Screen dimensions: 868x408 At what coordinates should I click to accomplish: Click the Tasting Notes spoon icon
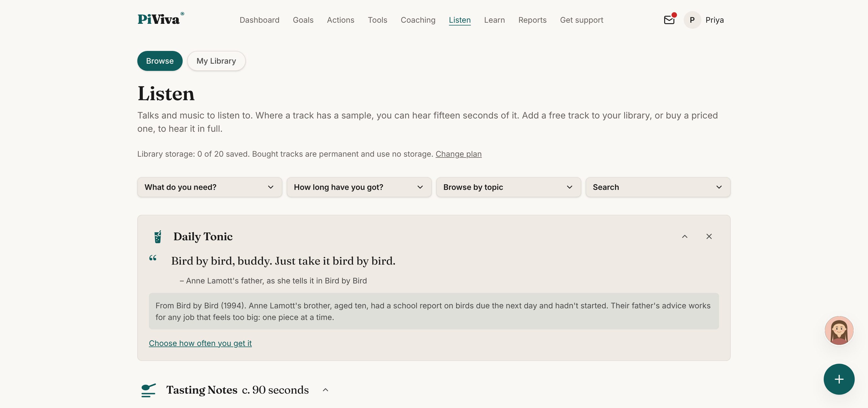coord(148,390)
